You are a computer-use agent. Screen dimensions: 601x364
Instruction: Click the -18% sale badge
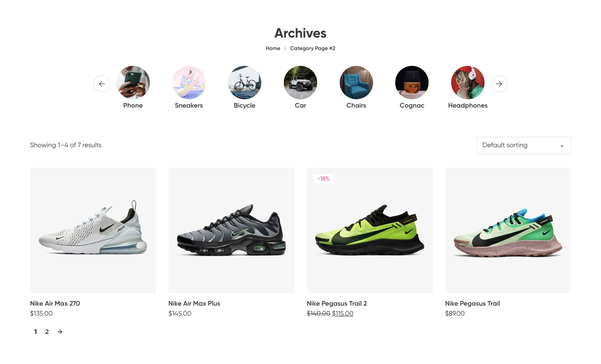pos(323,179)
